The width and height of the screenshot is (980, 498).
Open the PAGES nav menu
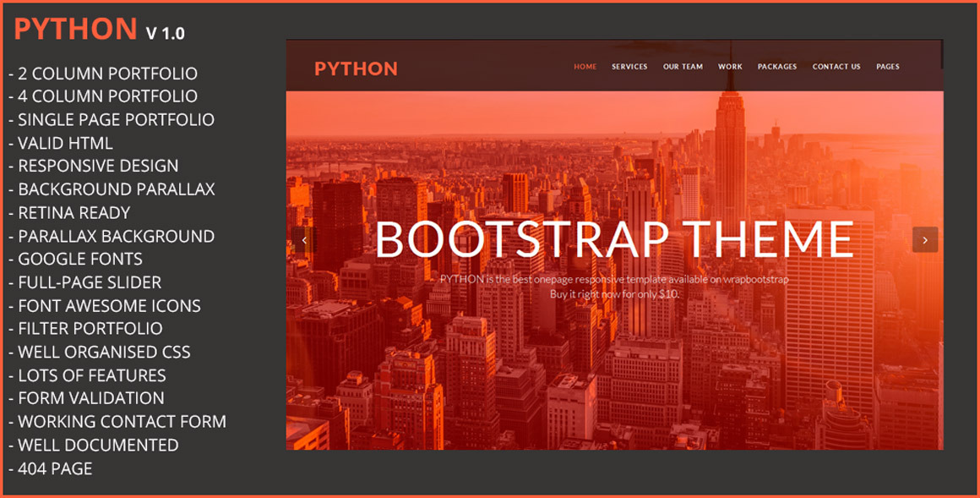point(888,66)
